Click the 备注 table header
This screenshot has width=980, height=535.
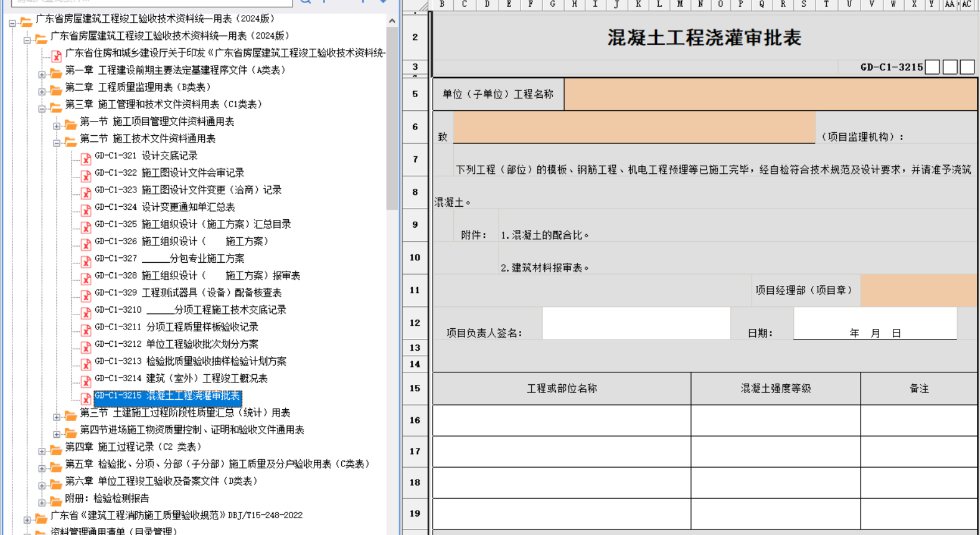919,389
